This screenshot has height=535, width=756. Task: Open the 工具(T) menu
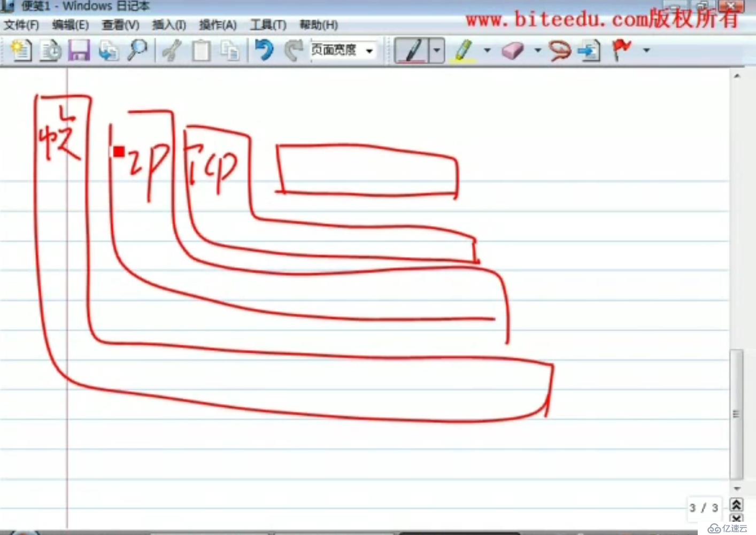click(268, 25)
